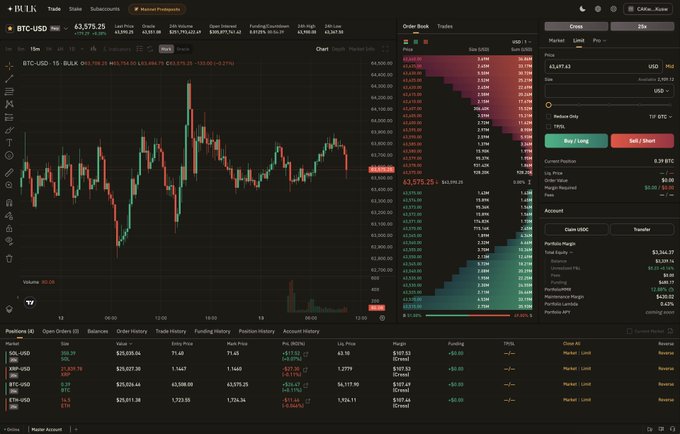Open the settings gear in header
Viewport: 680px width, 434px height.
[x=613, y=9]
